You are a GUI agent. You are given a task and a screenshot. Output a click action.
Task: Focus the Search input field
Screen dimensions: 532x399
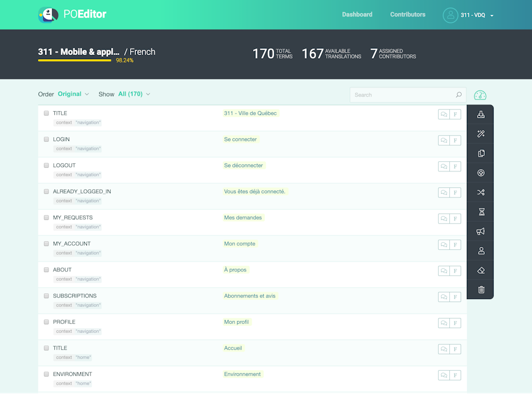coord(408,95)
